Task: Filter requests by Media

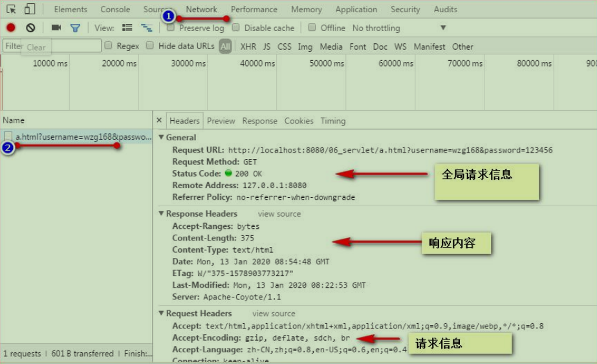Action: tap(331, 47)
